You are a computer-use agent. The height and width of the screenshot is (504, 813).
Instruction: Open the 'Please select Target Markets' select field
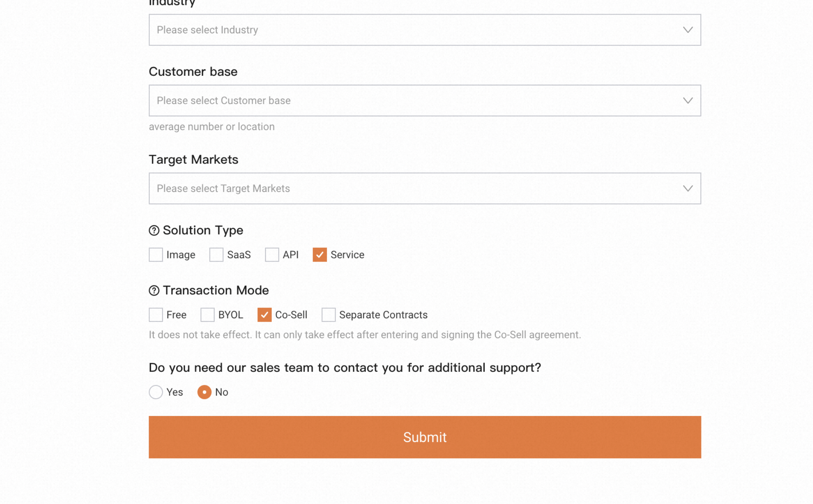pyautogui.click(x=425, y=188)
